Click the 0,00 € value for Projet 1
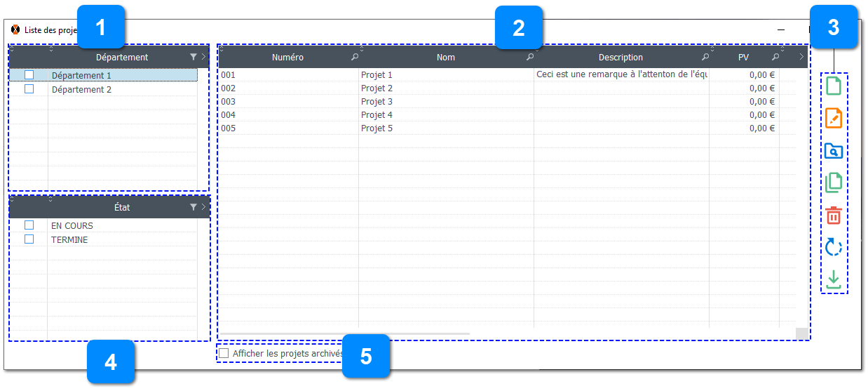The width and height of the screenshot is (868, 391). tap(762, 74)
